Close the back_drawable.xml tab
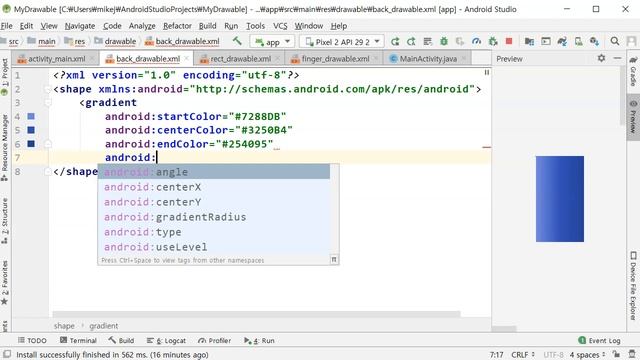 pyautogui.click(x=187, y=59)
